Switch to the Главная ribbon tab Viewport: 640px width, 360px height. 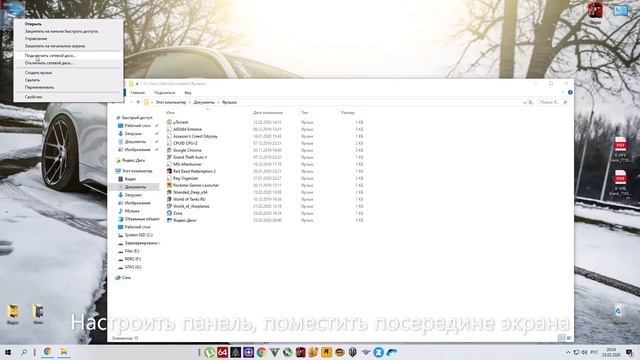coord(138,93)
